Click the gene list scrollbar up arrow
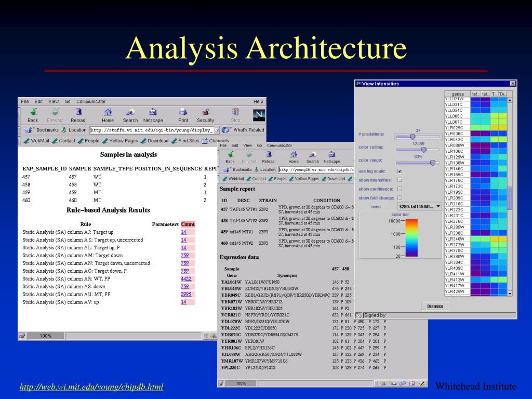Viewport: 532px width, 399px height. (x=510, y=100)
